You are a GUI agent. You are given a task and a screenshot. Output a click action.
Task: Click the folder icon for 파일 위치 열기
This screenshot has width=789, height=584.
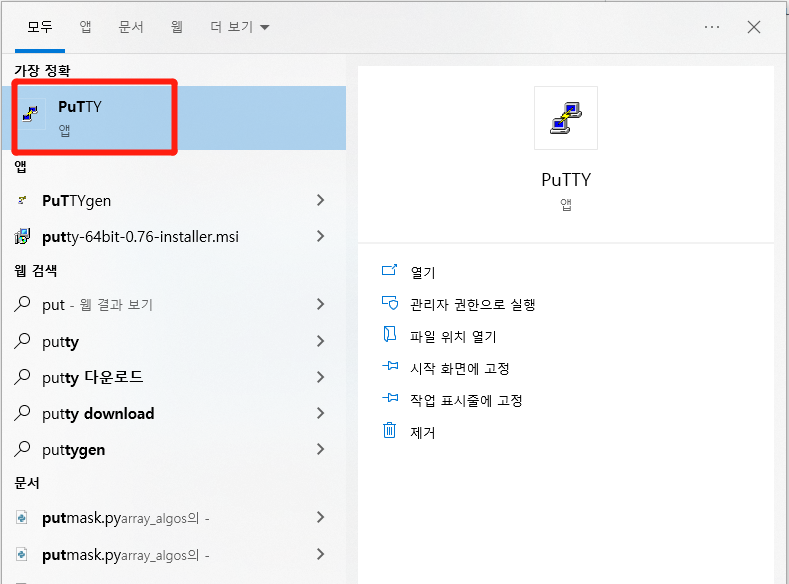point(389,335)
